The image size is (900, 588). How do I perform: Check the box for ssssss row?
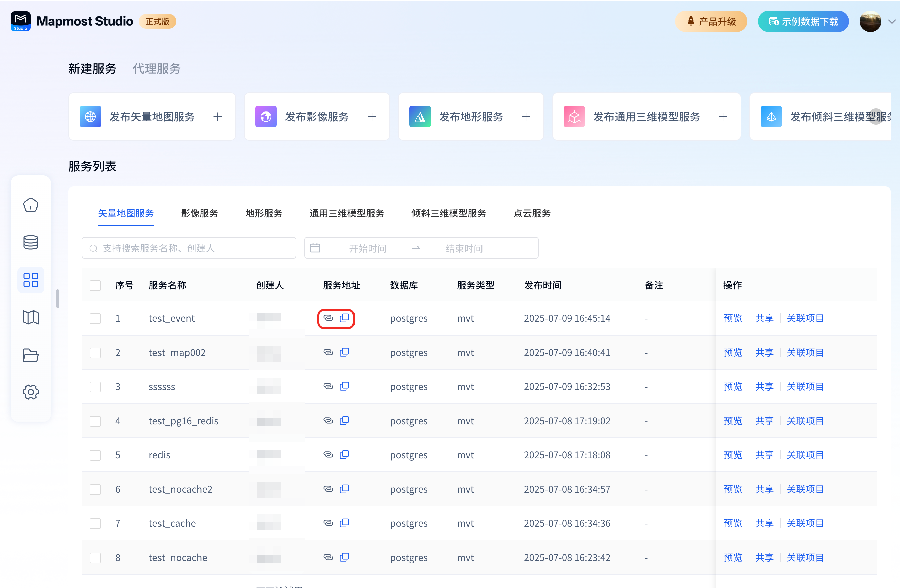tap(95, 387)
